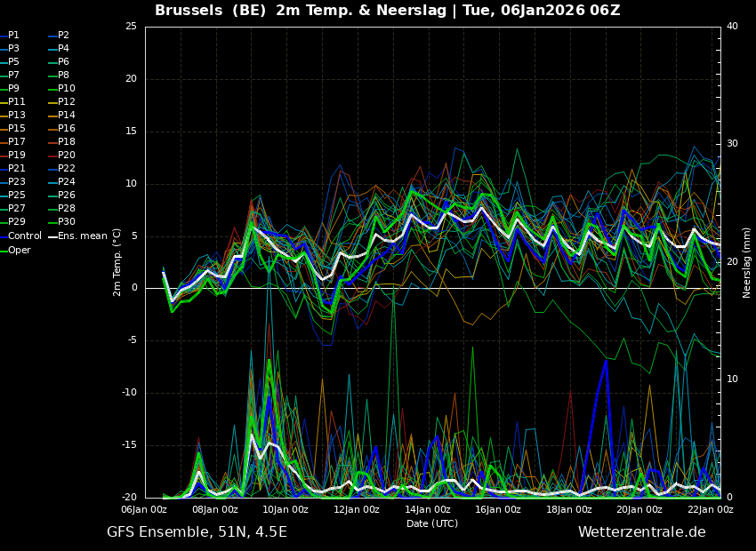Screen dimensions: 756x551
Task: Click the Neerslag (mm) axis label
Action: 747,262
